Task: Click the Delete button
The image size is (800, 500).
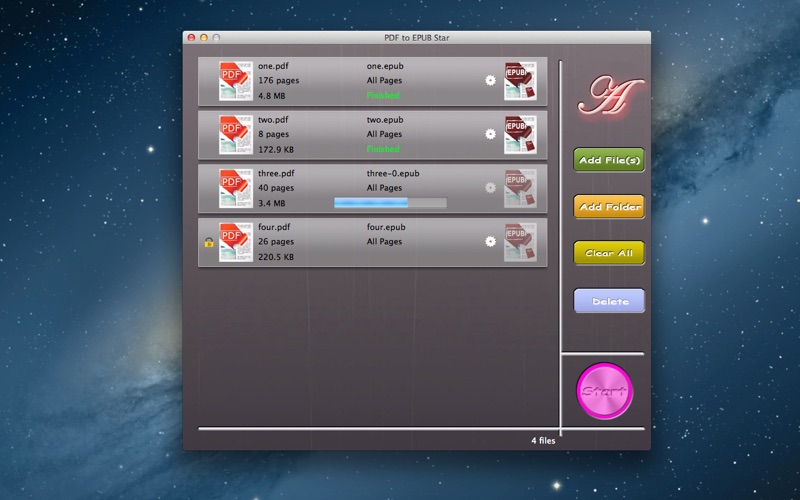Action: tap(609, 301)
